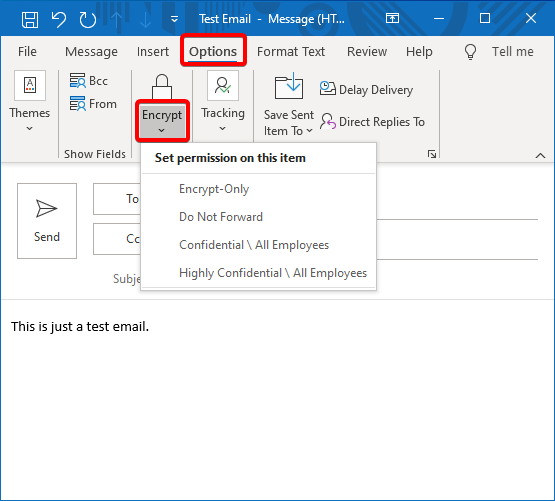This screenshot has width=555, height=501.
Task: Open Ribbon Display Options
Action: (x=392, y=18)
